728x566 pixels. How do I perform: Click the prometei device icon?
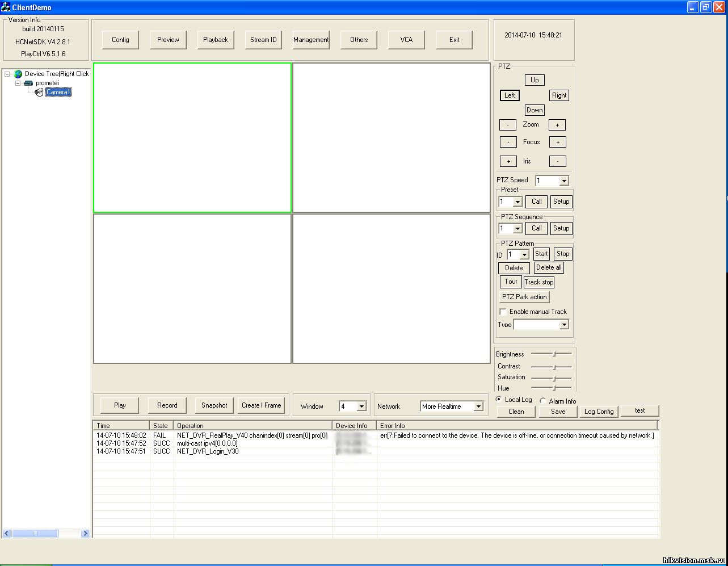[x=28, y=83]
